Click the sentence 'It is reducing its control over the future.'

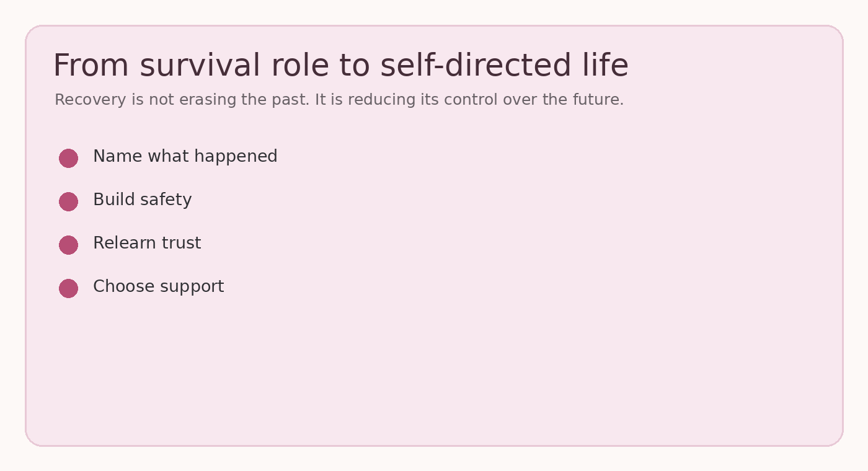[469, 100]
